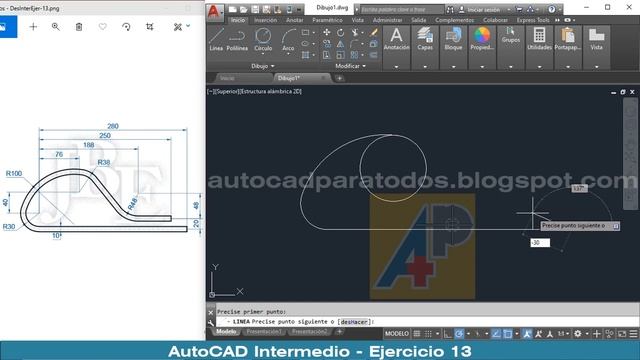Expand the Modificar panel dropdown

[351, 66]
